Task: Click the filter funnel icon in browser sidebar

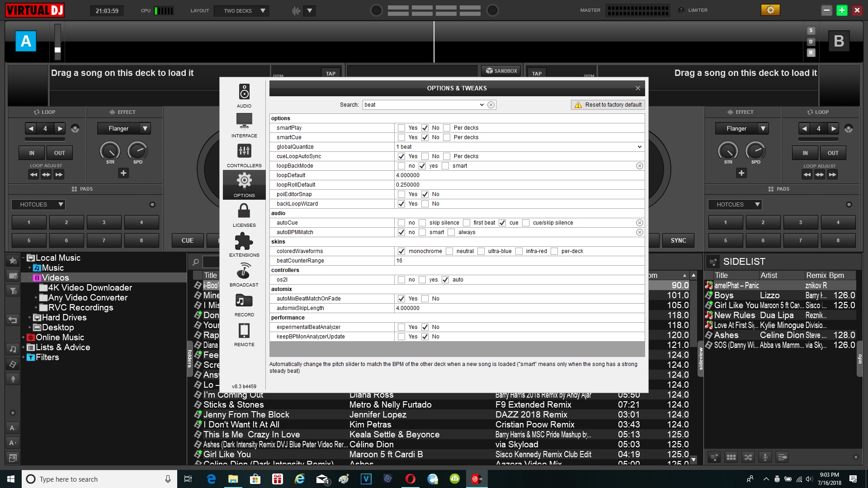Action: coord(13,291)
